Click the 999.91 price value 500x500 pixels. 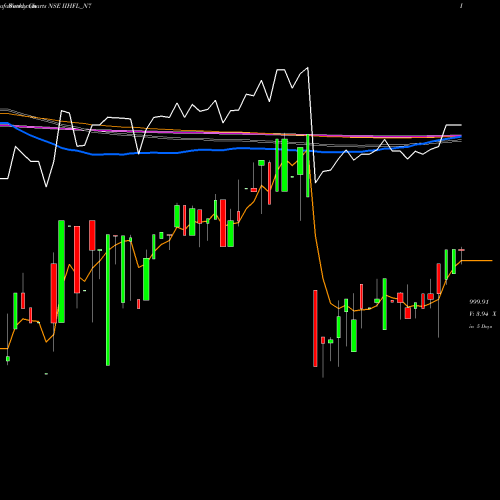pyautogui.click(x=479, y=302)
